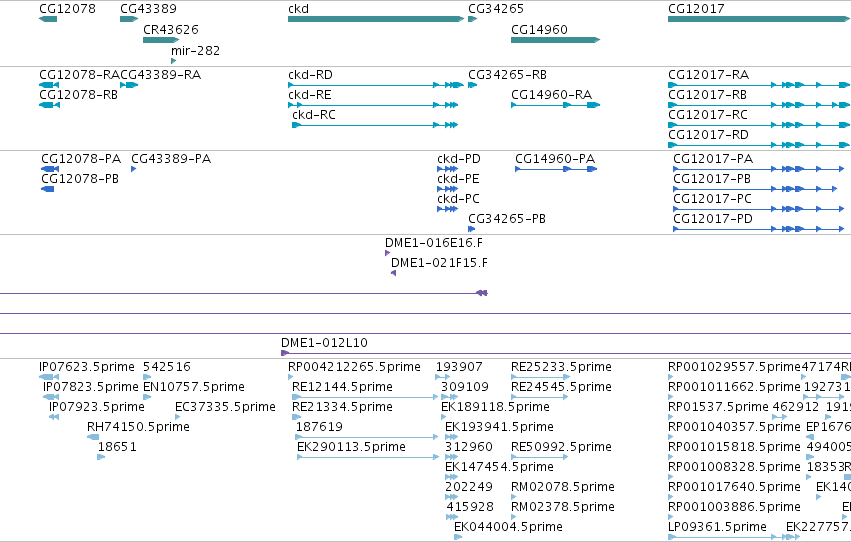Click the 542516 EST label
Image resolution: width=851 pixels, height=542 pixels.
tap(167, 367)
